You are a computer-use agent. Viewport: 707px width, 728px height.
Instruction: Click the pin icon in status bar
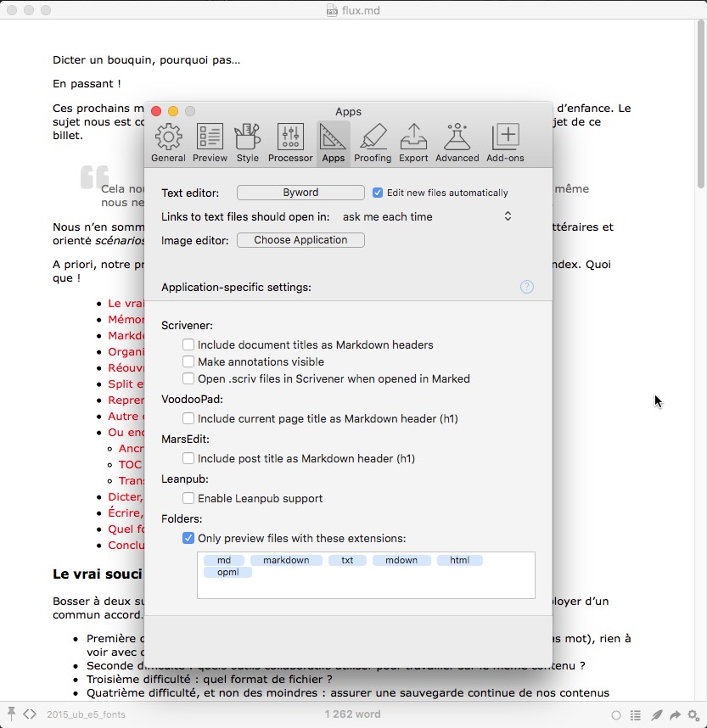point(11,714)
